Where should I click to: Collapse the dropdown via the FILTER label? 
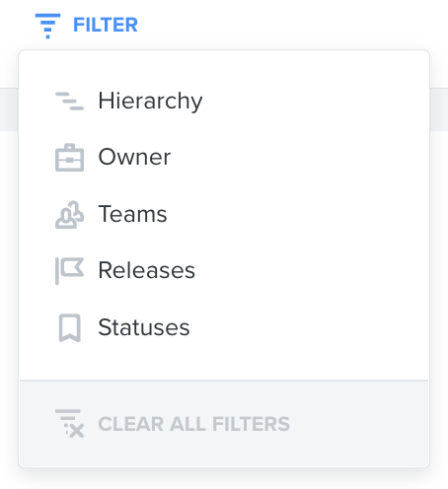[x=106, y=25]
